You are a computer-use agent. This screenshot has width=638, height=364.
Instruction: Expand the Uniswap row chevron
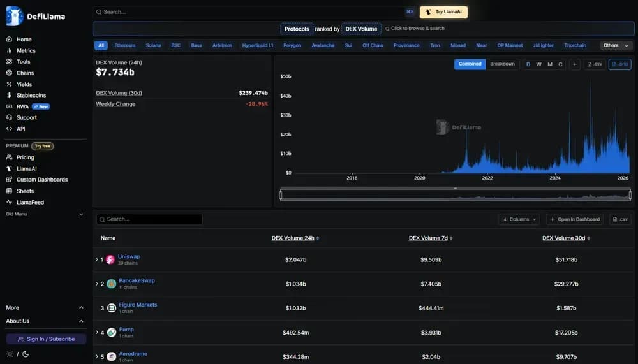97,259
